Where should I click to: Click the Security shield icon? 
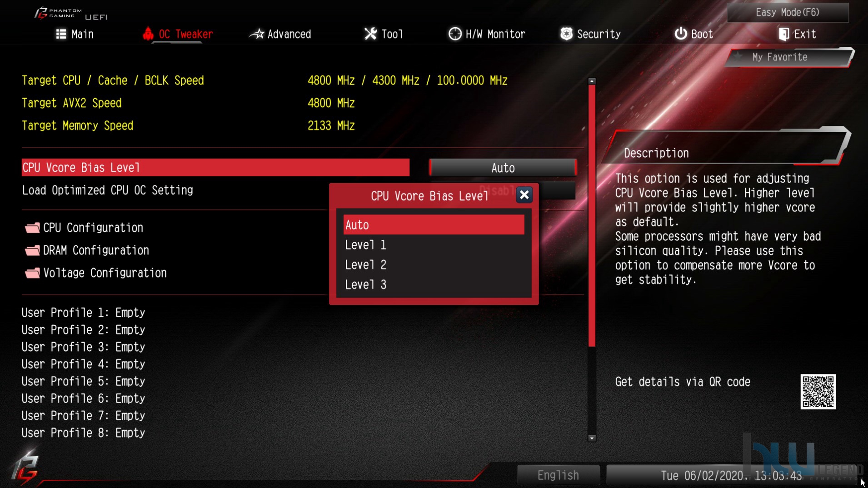click(566, 34)
